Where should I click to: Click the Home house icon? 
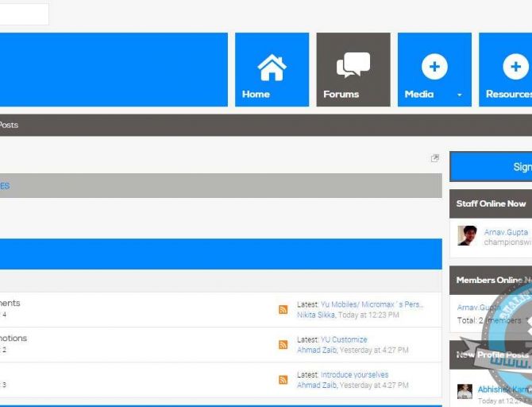[x=272, y=67]
